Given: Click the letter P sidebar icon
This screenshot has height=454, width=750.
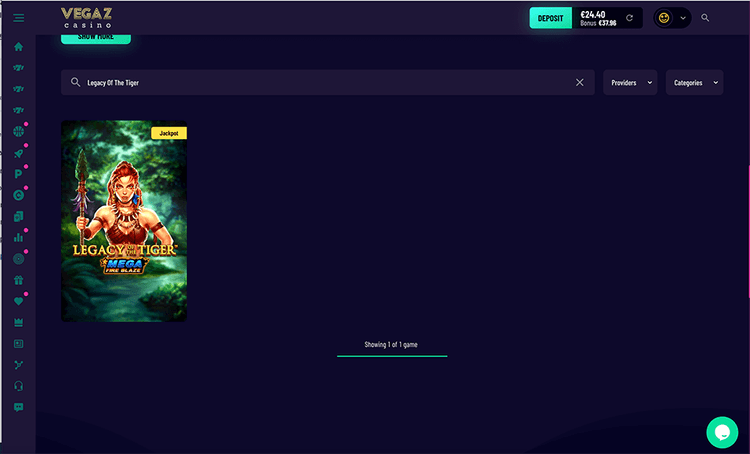Looking at the screenshot, I should (19, 174).
